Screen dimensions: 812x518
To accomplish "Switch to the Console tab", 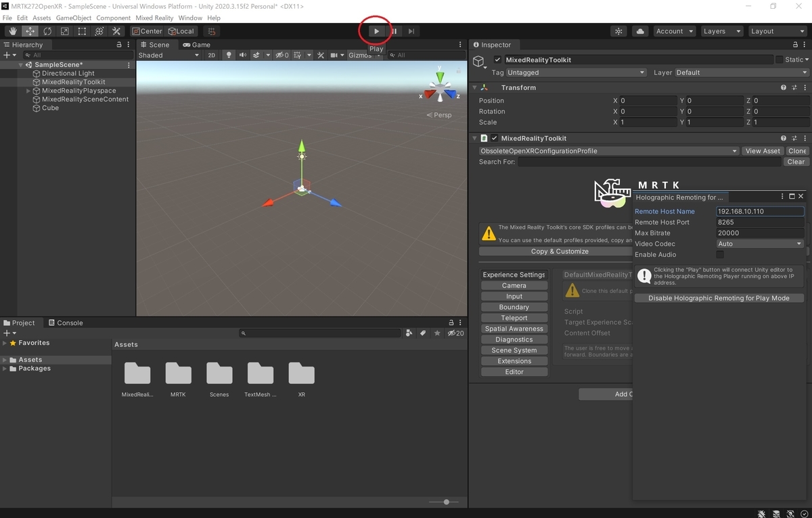I will pyautogui.click(x=66, y=323).
